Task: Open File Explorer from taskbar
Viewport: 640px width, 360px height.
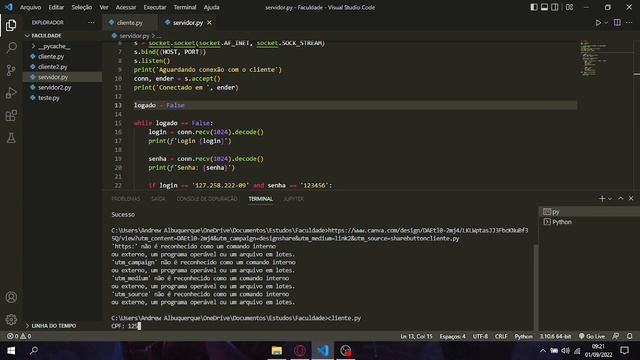Action: click(x=277, y=350)
